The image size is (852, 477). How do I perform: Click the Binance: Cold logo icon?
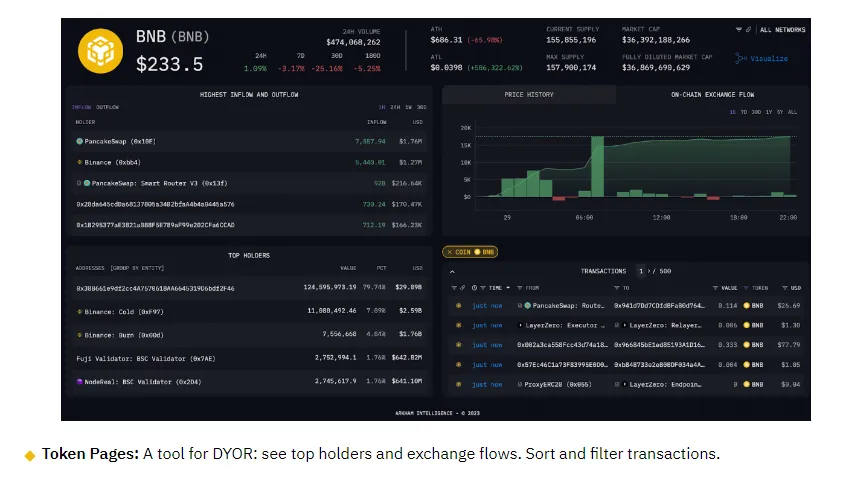pyautogui.click(x=79, y=312)
